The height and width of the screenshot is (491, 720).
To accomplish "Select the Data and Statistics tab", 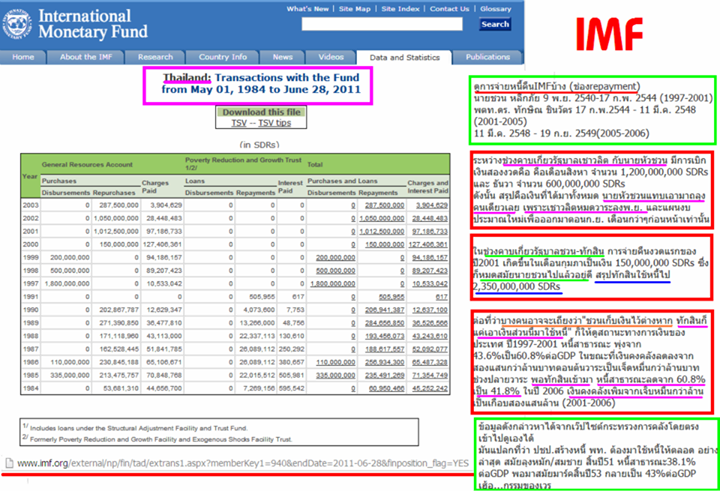I will click(x=405, y=57).
